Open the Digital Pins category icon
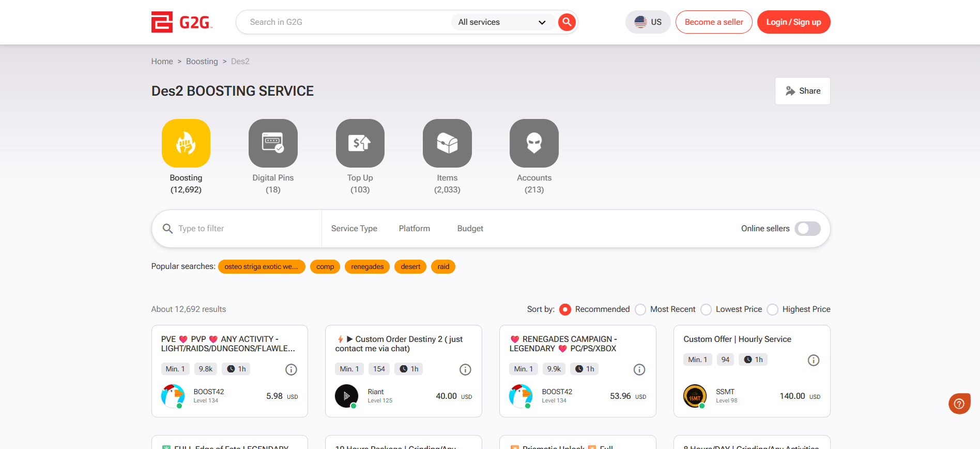980x449 pixels. point(273,143)
